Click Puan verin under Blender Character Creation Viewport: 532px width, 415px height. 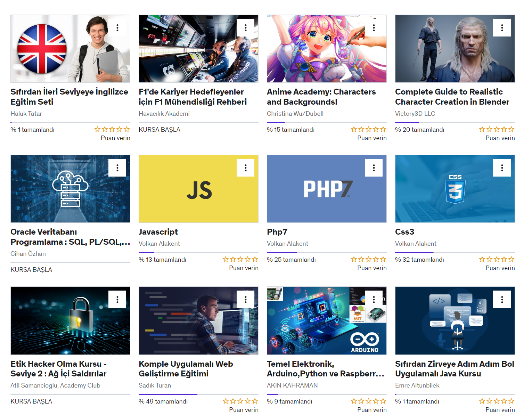click(x=500, y=138)
